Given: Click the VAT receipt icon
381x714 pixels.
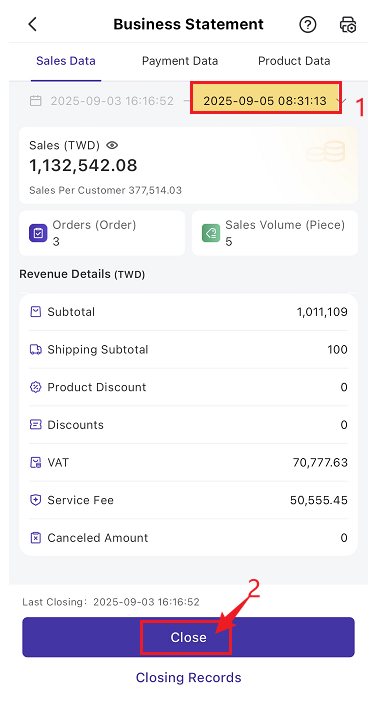Looking at the screenshot, I should click(35, 463).
